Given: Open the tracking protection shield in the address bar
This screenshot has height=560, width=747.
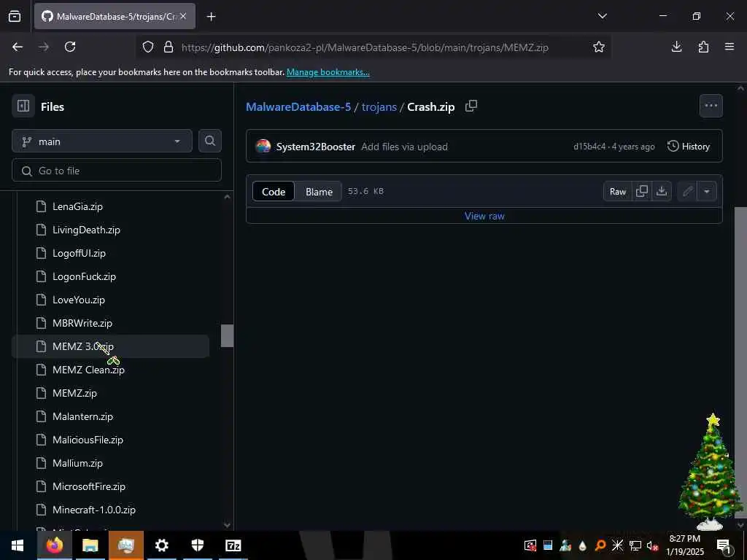Looking at the screenshot, I should 148,47.
